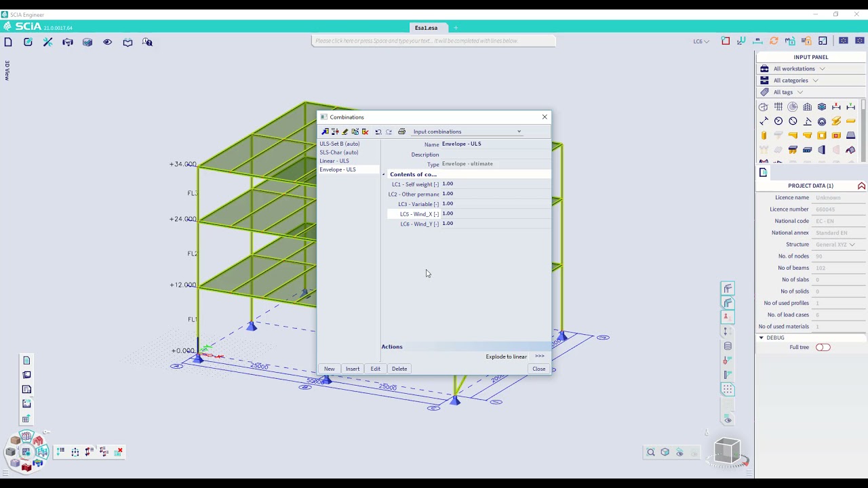Click the Edit button
This screenshot has width=868, height=488.
(376, 369)
